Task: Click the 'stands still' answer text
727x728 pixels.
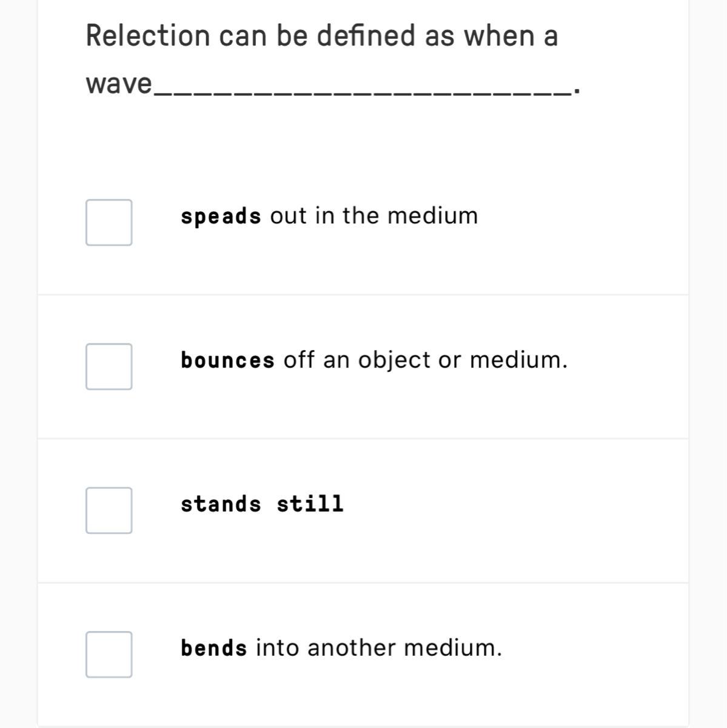Action: [x=262, y=504]
